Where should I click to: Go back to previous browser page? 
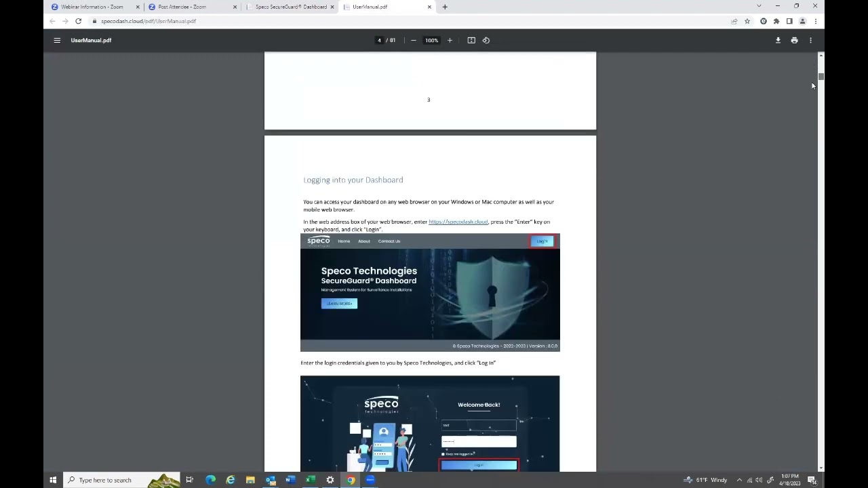(x=52, y=21)
